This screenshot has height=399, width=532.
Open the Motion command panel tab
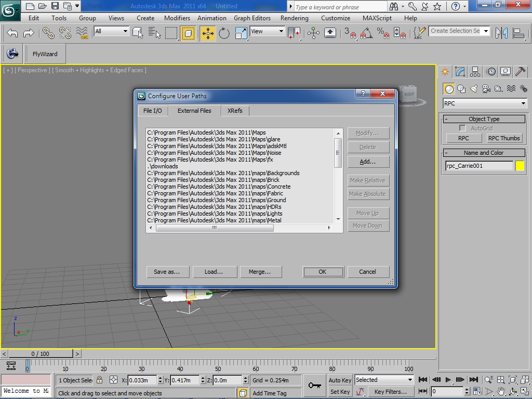click(x=491, y=72)
